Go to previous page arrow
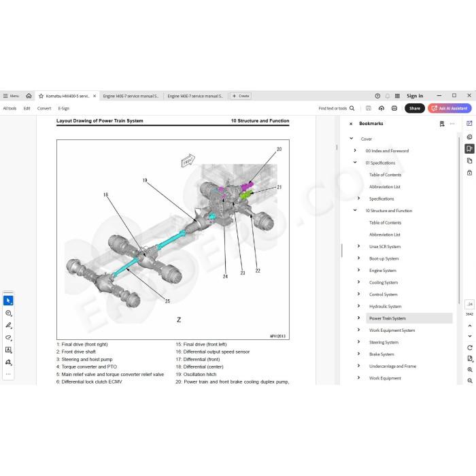The width and height of the screenshot is (476, 476). pyautogui.click(x=470, y=326)
